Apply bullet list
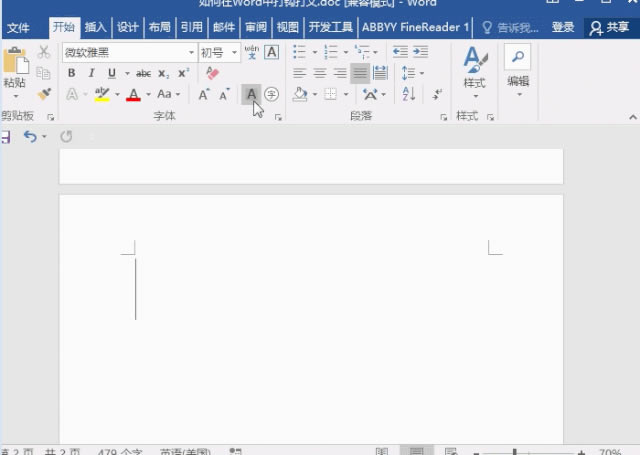Viewport: 640px width, 455px height. click(x=299, y=52)
